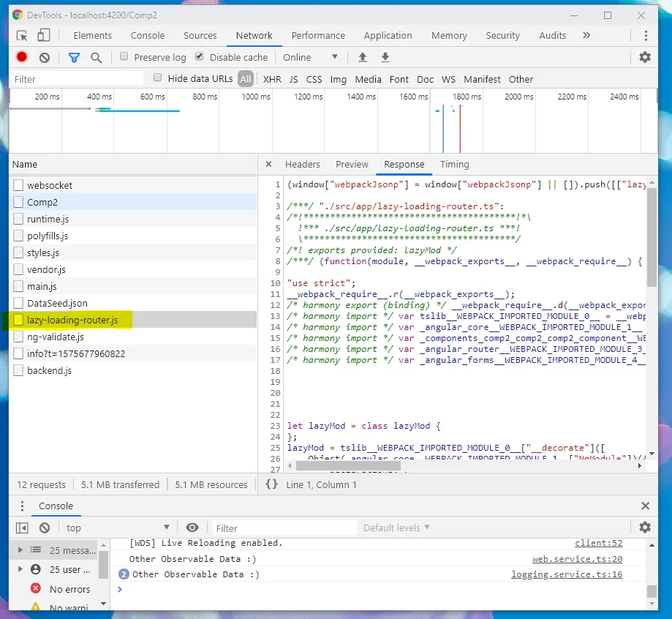Open the Headers tab of the request
Viewport: 672px width, 619px height.
click(302, 165)
